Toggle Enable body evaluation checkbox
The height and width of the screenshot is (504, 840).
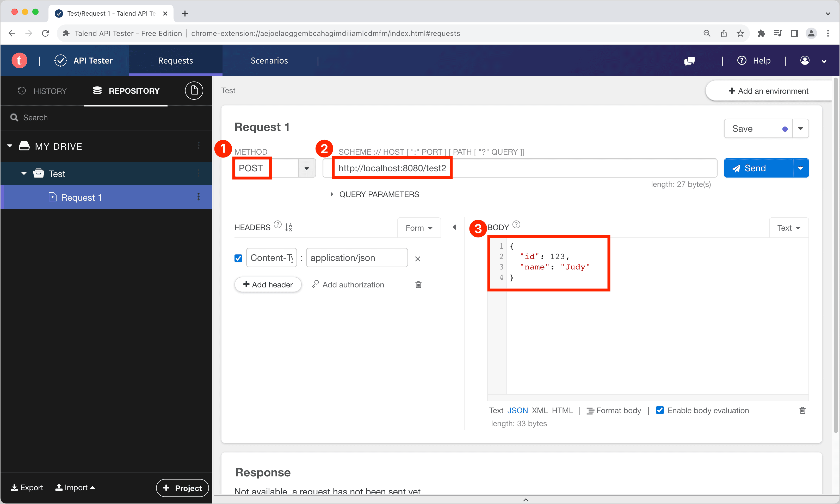coord(660,410)
